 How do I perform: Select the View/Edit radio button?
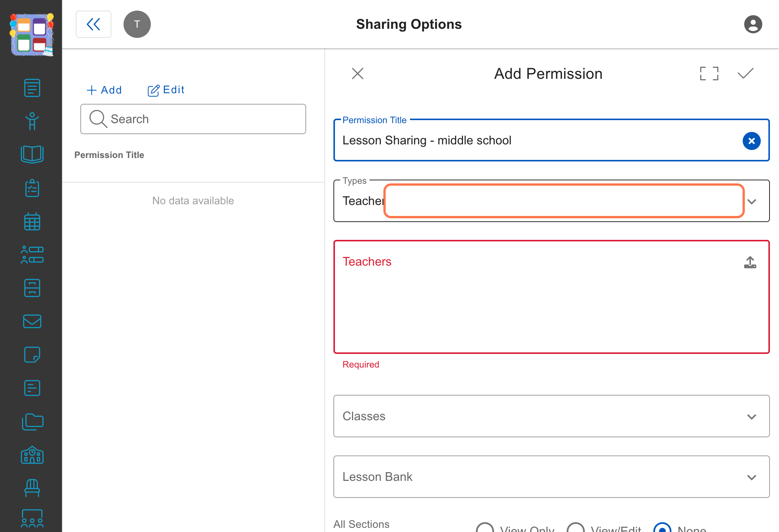[x=576, y=528]
